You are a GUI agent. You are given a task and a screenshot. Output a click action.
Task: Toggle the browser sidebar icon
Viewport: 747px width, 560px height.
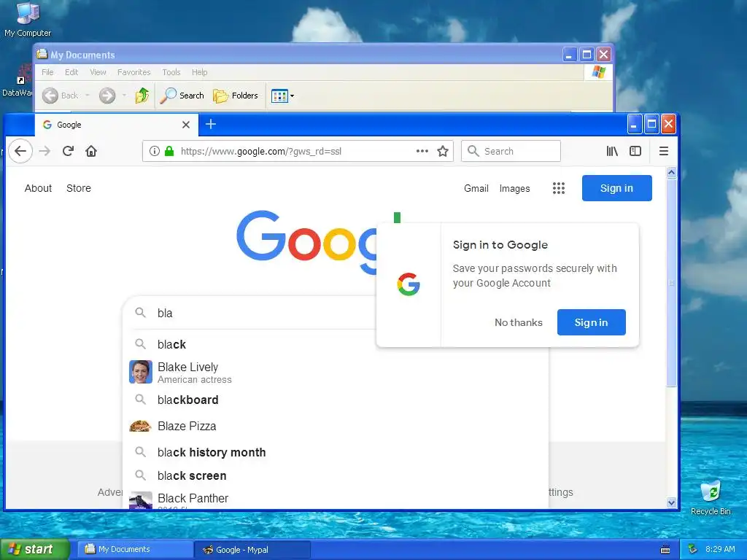635,151
